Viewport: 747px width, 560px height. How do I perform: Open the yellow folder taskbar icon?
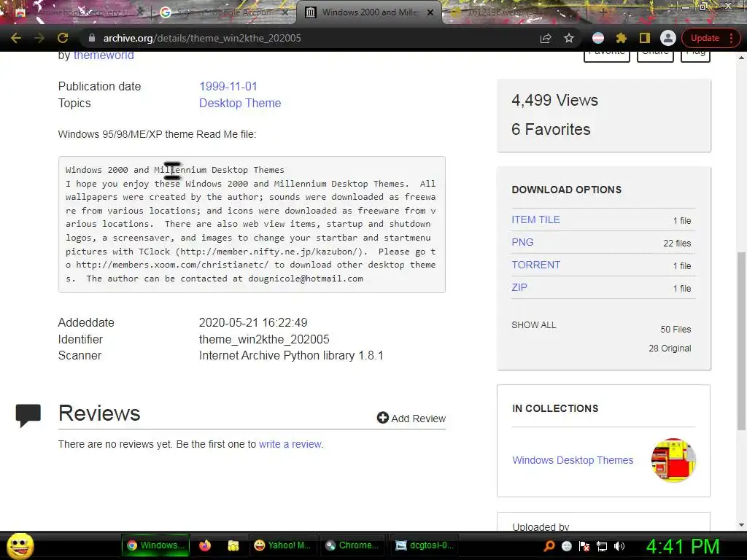click(233, 545)
